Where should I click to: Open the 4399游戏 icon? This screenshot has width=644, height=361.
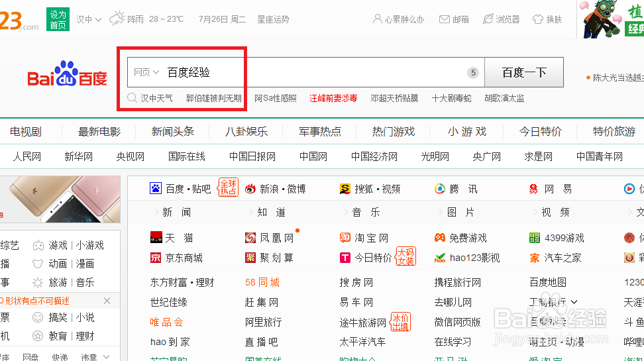point(534,237)
